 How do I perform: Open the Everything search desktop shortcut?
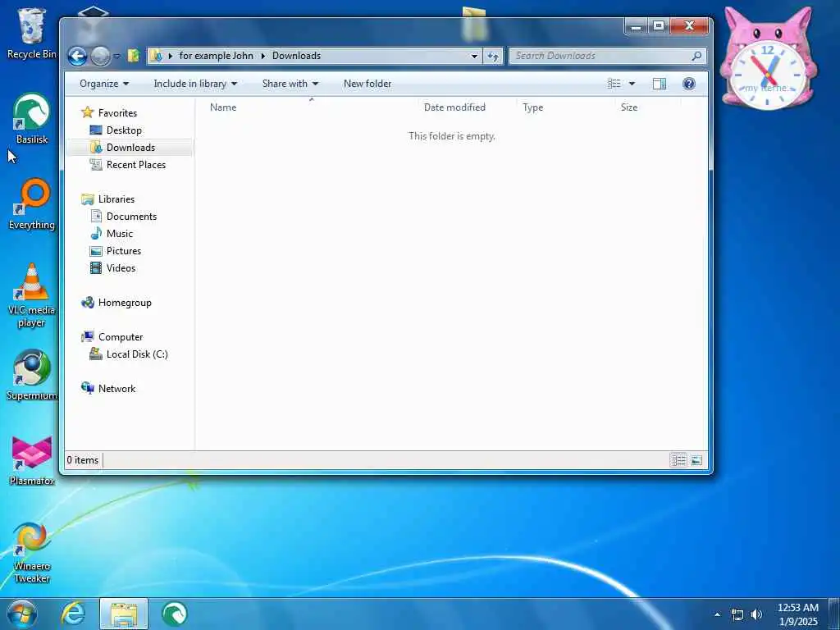point(32,204)
